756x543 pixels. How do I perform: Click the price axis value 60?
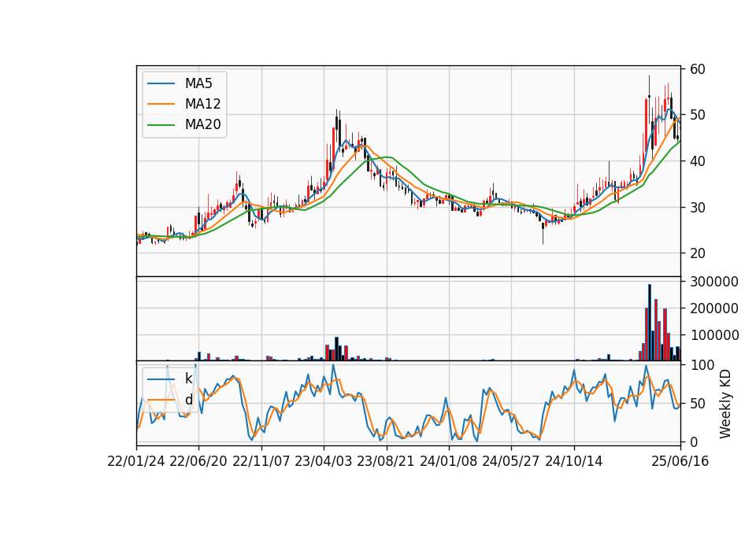click(698, 69)
